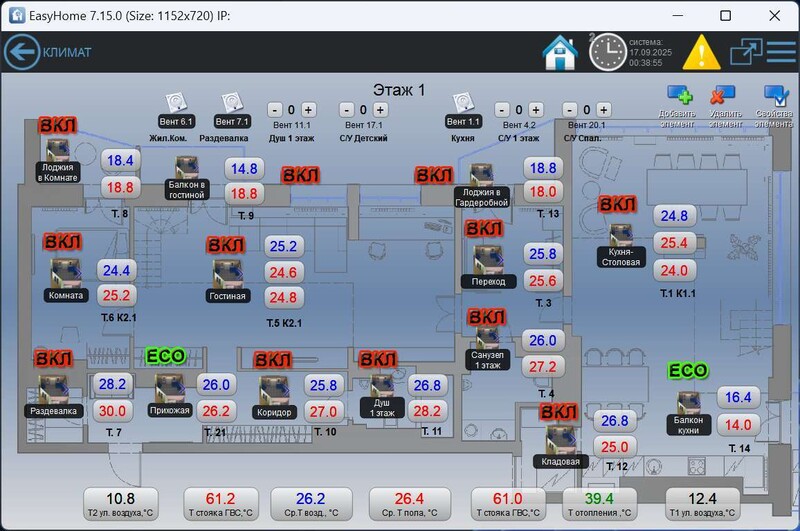Click the ВКЛ label above Гостиная
The image size is (800, 531).
226,245
